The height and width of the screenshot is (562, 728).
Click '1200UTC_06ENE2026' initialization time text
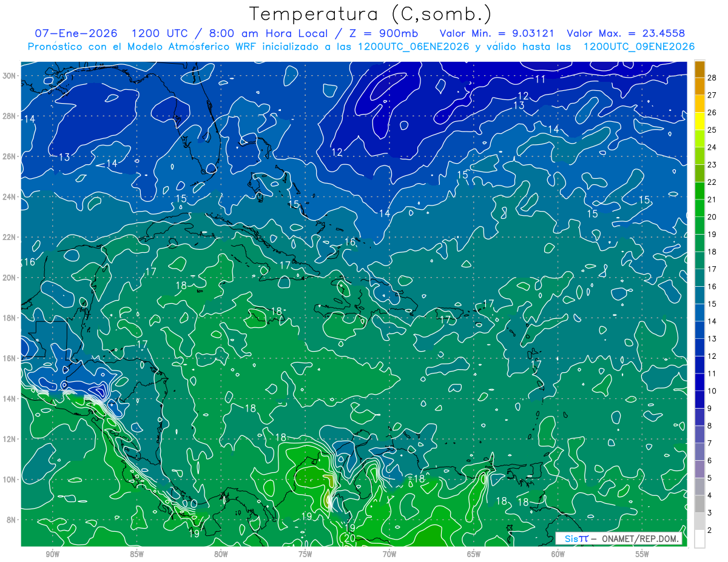point(414,47)
